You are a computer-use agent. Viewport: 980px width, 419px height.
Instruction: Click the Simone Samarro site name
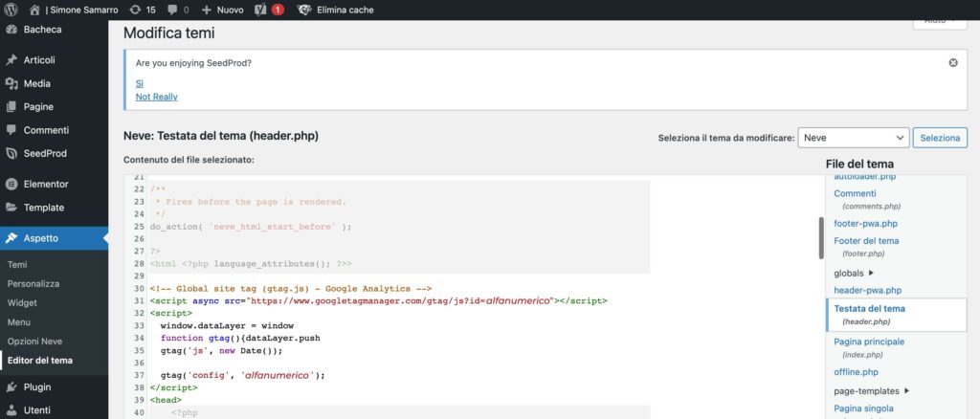pyautogui.click(x=85, y=10)
